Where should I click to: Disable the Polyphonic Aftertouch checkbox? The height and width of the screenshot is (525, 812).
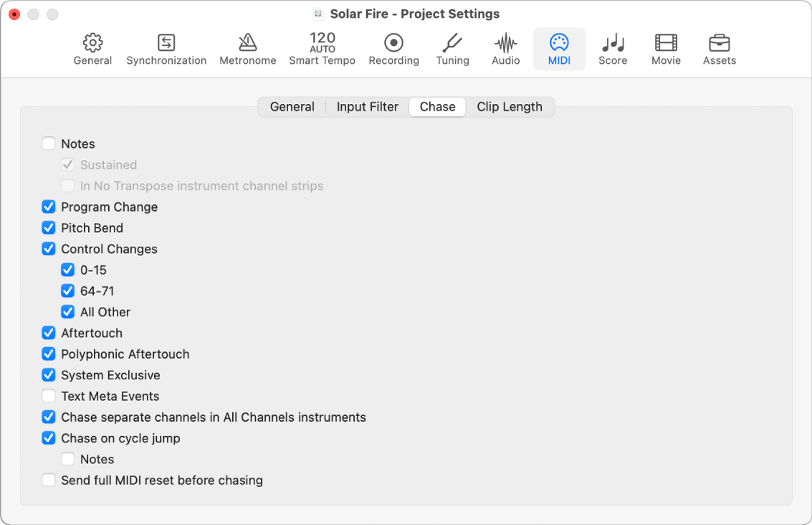pos(49,354)
